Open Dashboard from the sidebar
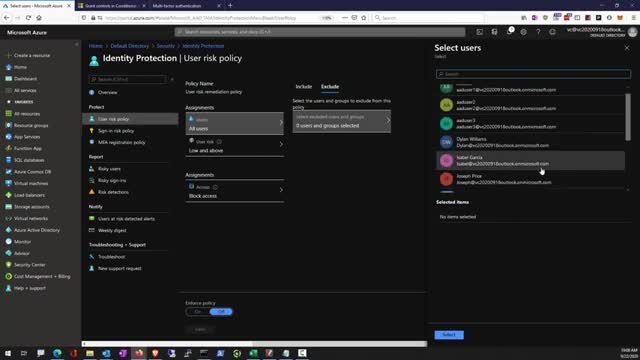 [21, 79]
